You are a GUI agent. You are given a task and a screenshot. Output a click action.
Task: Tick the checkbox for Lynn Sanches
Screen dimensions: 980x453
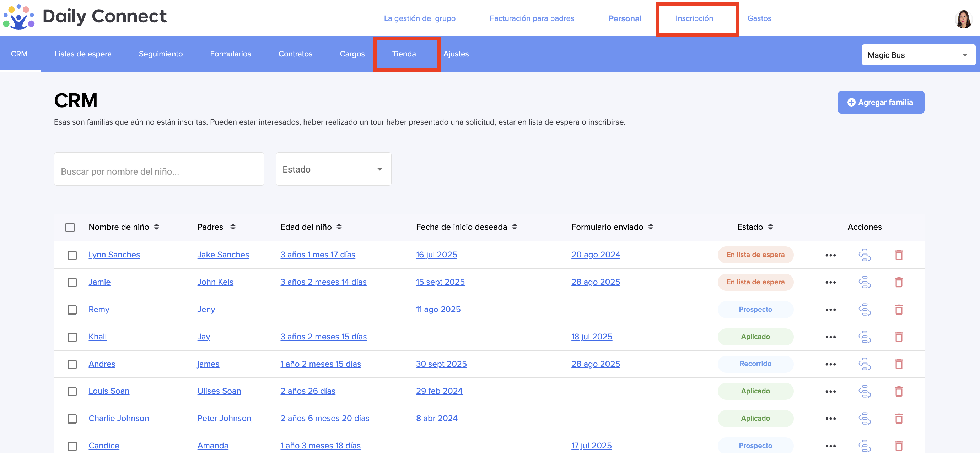[x=72, y=255]
